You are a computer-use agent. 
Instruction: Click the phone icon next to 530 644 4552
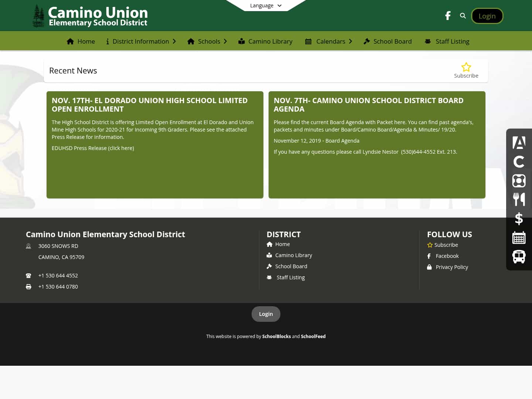[28, 275]
